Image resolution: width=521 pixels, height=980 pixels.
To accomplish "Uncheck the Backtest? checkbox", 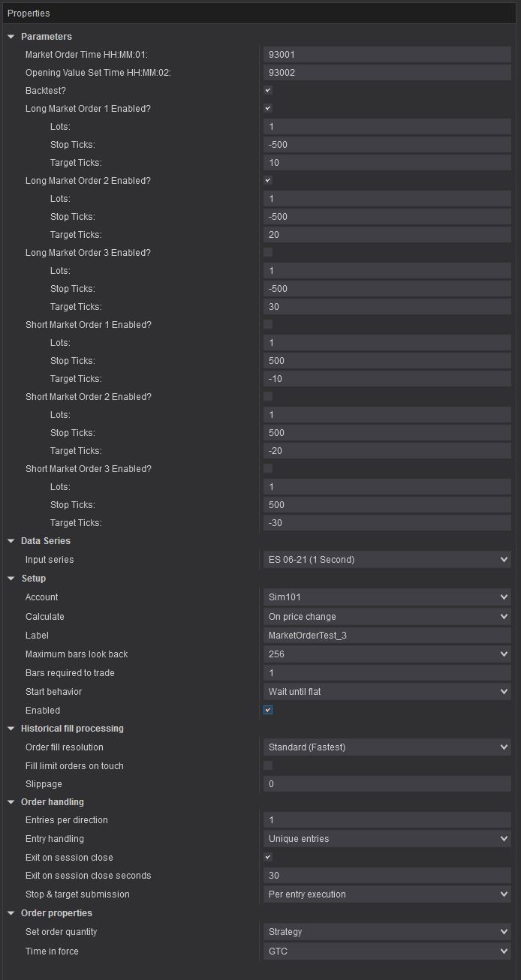I will point(268,91).
